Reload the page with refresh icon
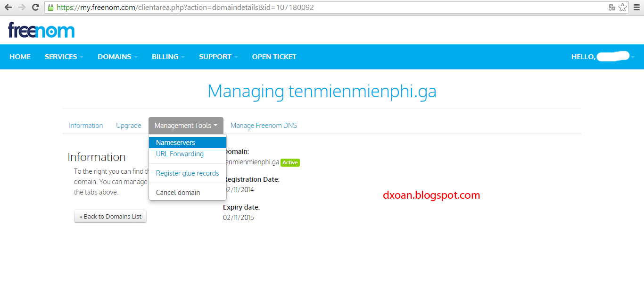Image resolution: width=644 pixels, height=296 pixels. coord(35,7)
